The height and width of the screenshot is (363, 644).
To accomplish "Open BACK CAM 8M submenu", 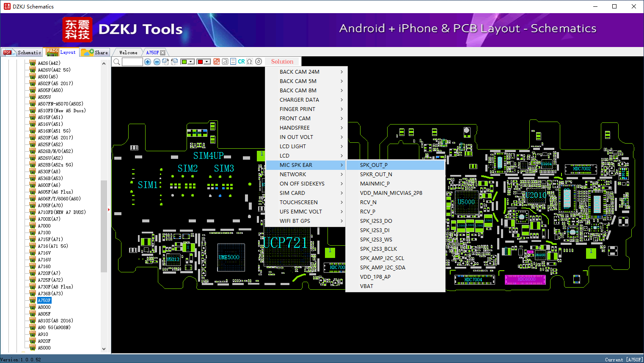I will [x=307, y=91].
